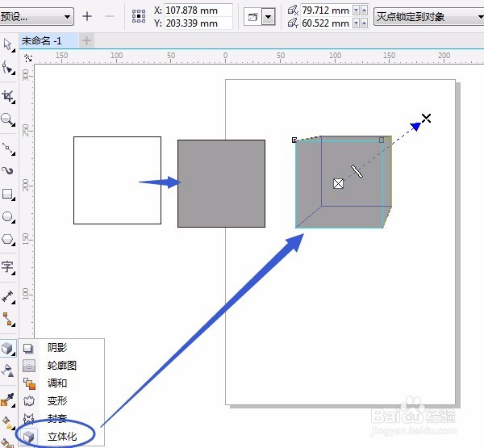
Task: Choose 立体化 extrude tool
Action: 61,437
